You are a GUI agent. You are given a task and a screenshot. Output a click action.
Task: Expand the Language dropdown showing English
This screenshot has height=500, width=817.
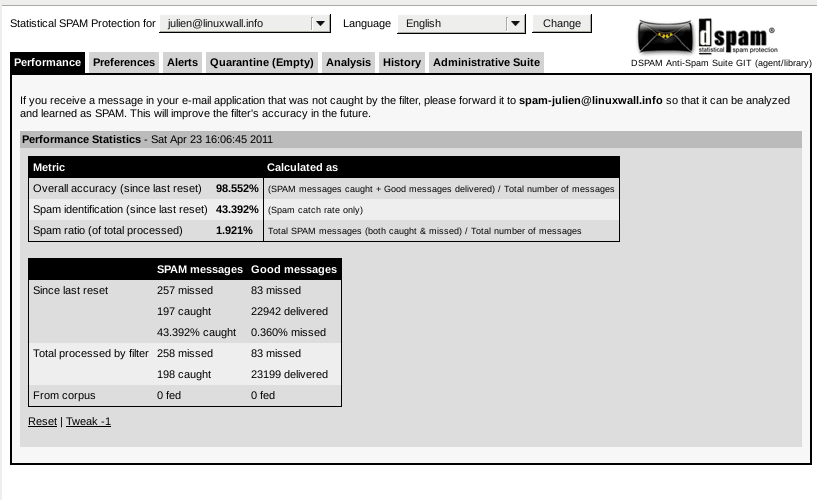click(514, 23)
